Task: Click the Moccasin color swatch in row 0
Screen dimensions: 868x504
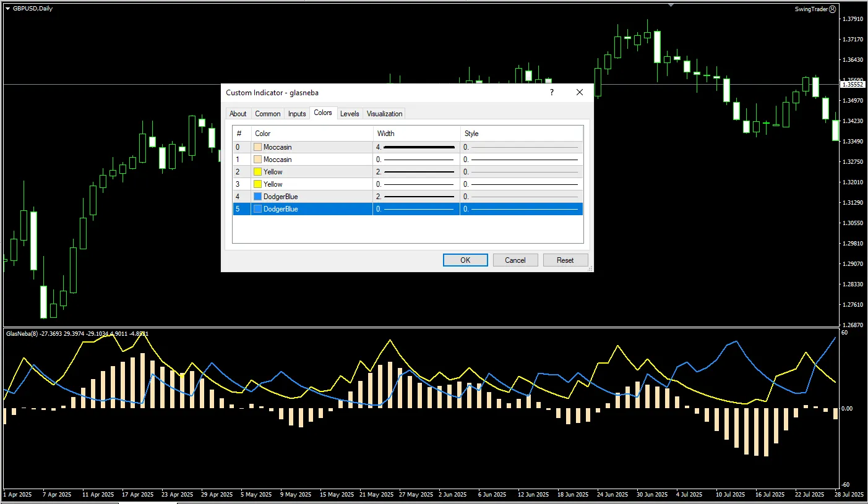Action: click(x=258, y=147)
